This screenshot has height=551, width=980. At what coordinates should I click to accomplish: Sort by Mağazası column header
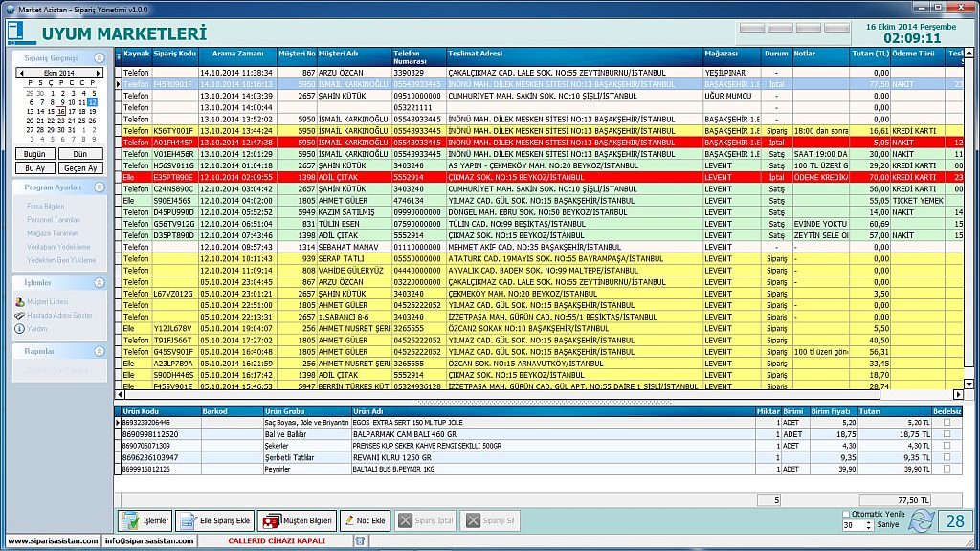tap(732, 56)
